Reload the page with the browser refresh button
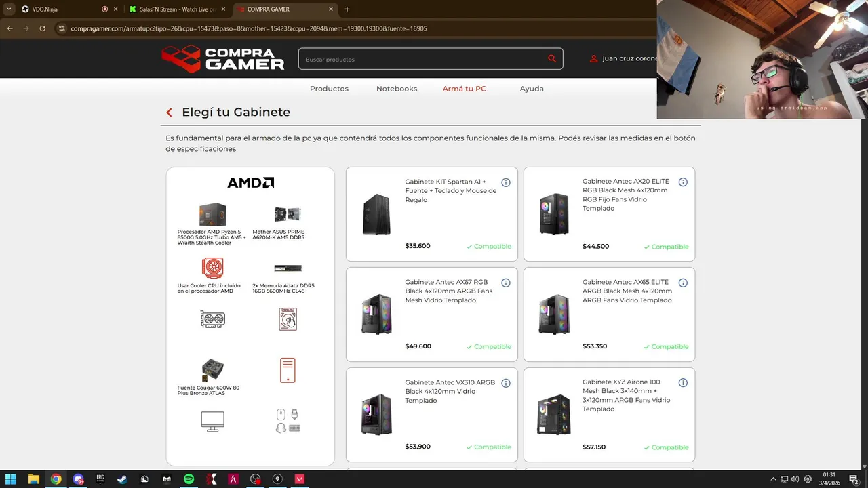 [x=42, y=28]
